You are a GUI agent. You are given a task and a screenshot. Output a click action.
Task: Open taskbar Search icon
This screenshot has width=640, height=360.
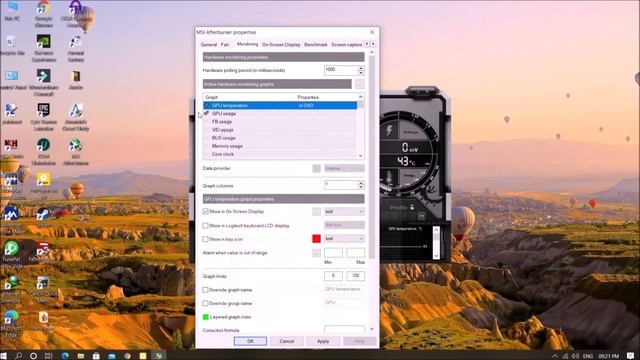point(18,356)
